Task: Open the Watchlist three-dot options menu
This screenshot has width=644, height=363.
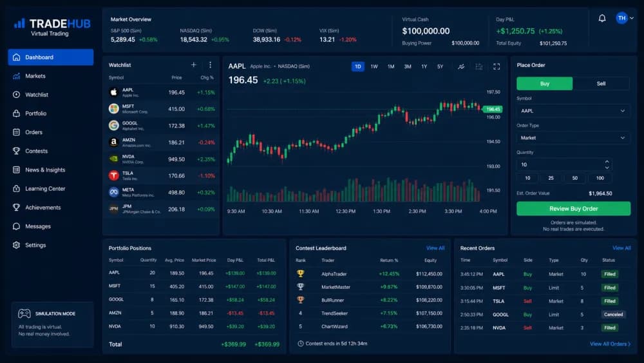Action: pyautogui.click(x=210, y=64)
